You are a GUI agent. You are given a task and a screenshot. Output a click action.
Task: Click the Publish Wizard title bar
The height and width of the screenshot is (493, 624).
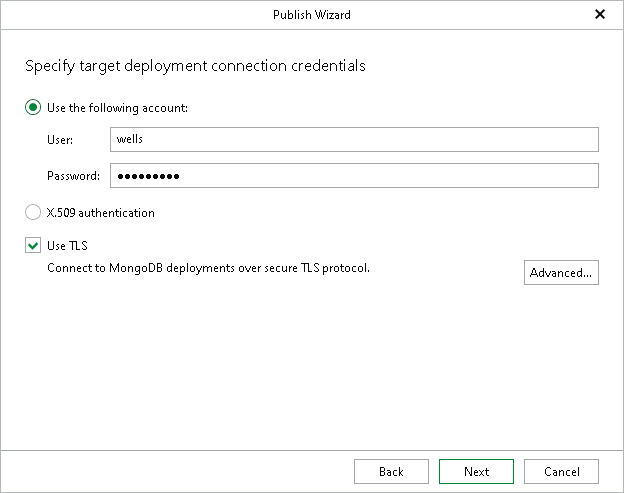click(311, 15)
